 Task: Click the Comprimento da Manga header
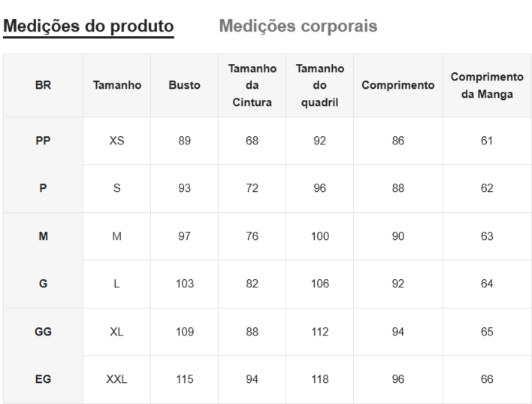tap(487, 85)
